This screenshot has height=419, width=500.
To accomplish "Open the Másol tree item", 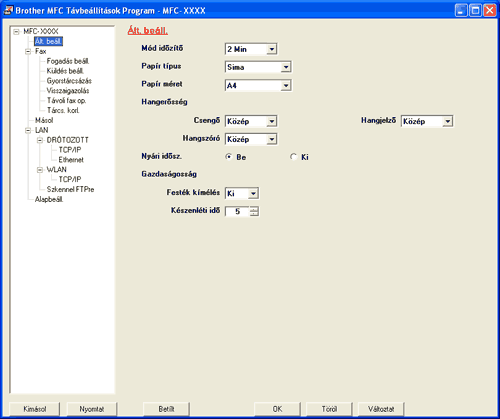I will [44, 120].
